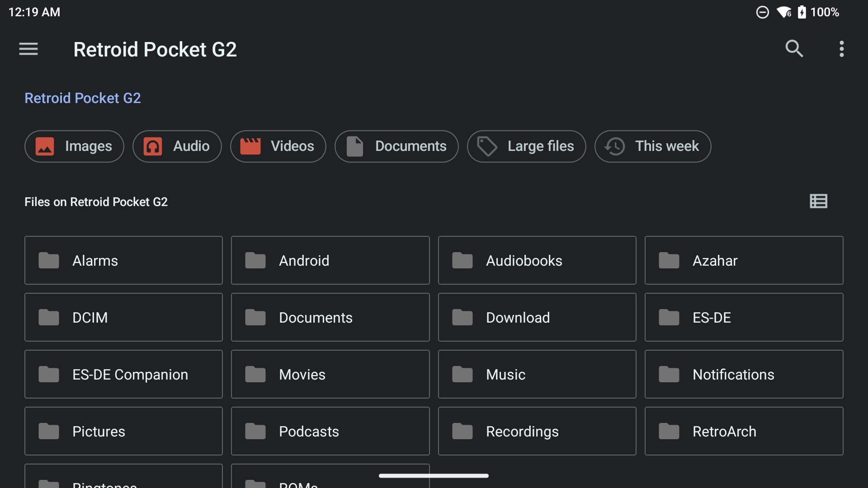Open the RetroArch folder
Viewport: 868px width, 488px height.
point(744,431)
